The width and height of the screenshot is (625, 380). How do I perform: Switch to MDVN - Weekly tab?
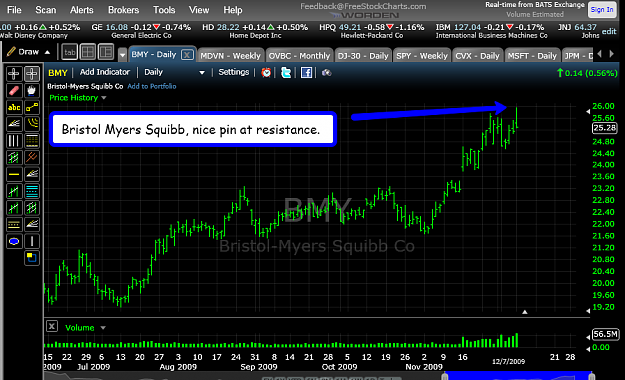(x=230, y=55)
